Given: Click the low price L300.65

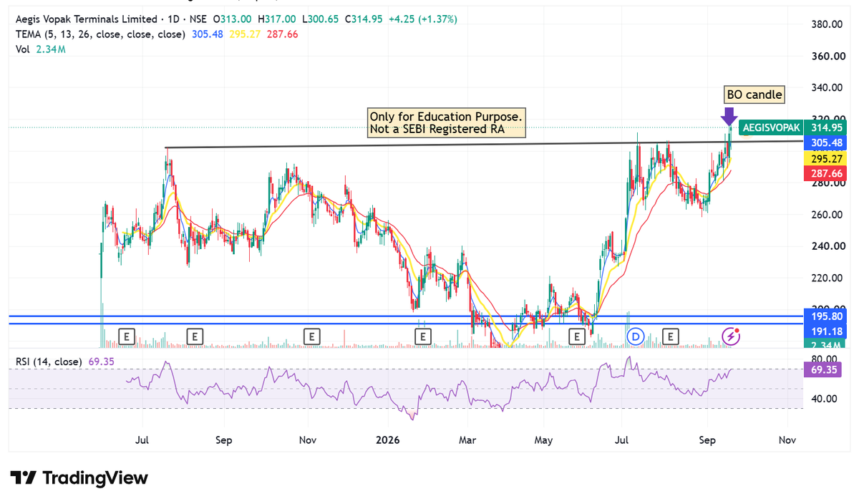Looking at the screenshot, I should (x=321, y=19).
